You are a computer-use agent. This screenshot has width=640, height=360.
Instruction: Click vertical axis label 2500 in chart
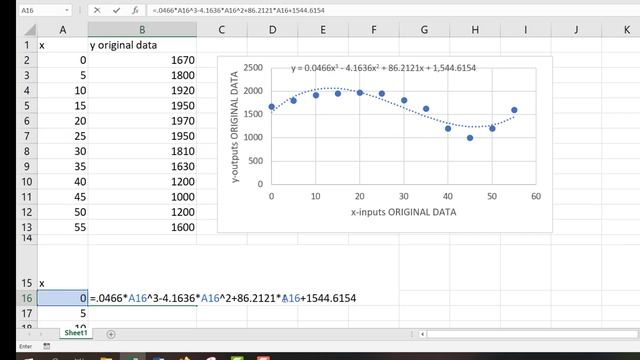(253, 68)
